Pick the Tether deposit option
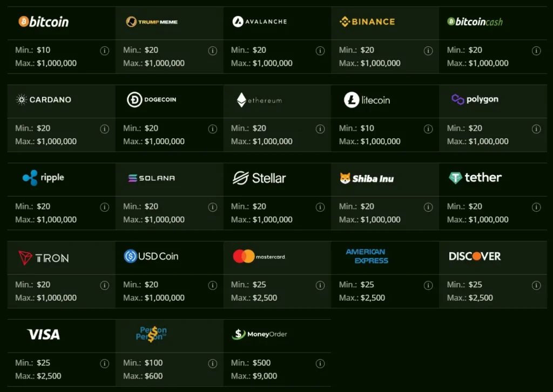This screenshot has height=392, width=553. tap(475, 178)
